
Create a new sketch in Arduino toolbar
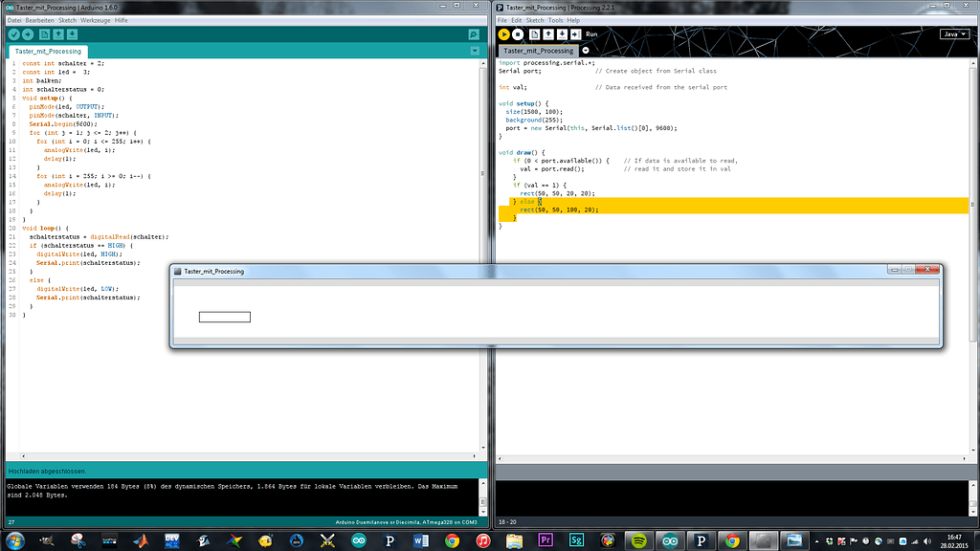coord(44,34)
